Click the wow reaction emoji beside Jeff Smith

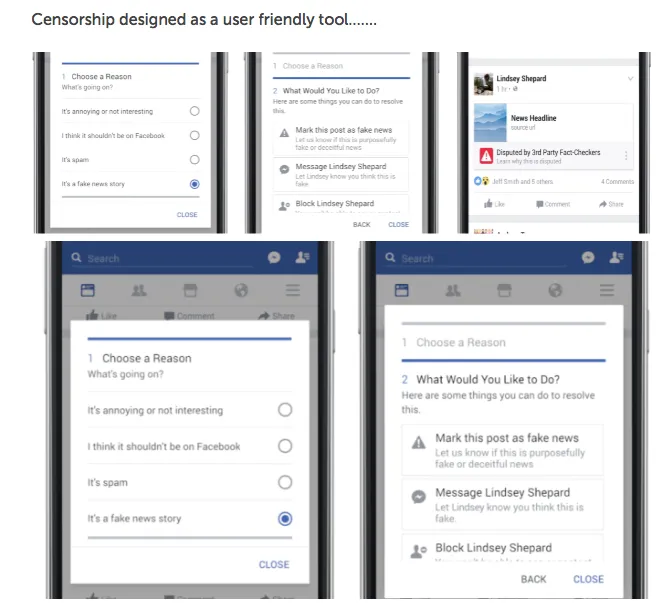486,181
